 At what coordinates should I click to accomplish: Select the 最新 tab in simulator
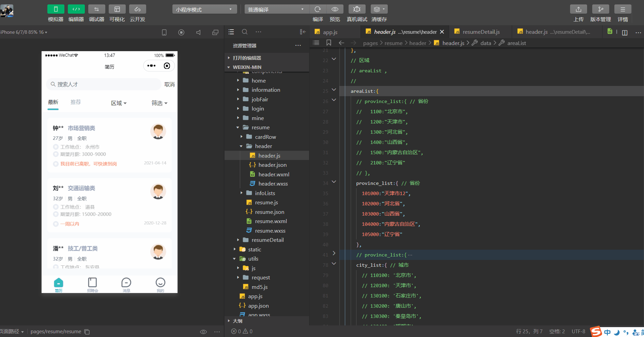point(53,102)
